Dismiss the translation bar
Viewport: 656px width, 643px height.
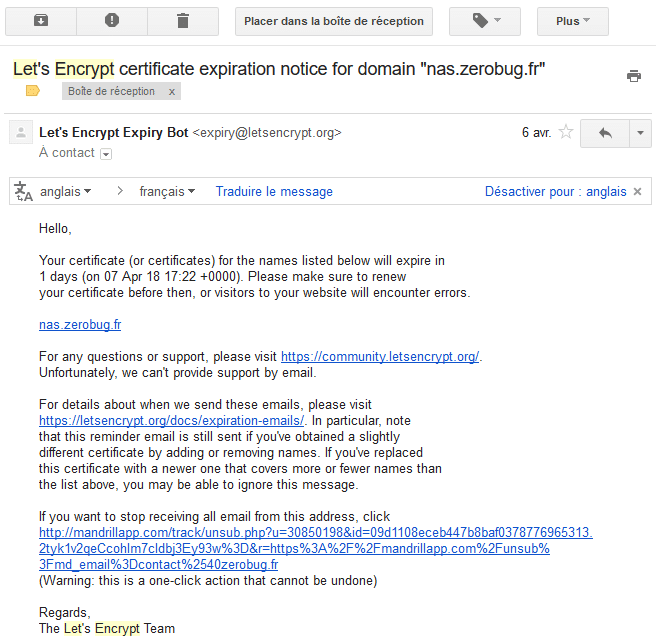(638, 191)
